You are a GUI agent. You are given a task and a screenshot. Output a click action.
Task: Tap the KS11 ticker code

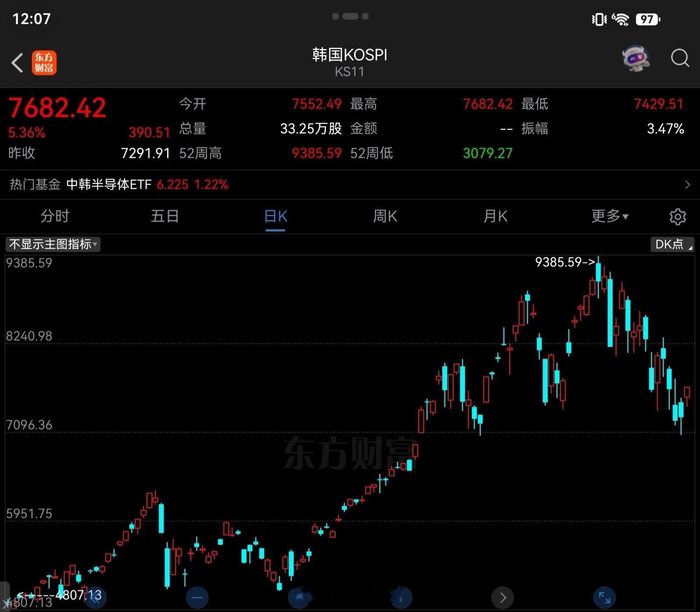click(x=350, y=72)
